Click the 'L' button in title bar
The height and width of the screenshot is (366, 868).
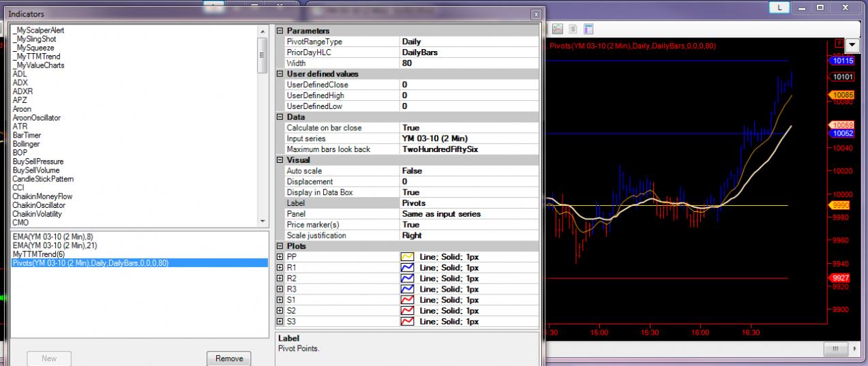tap(779, 7)
